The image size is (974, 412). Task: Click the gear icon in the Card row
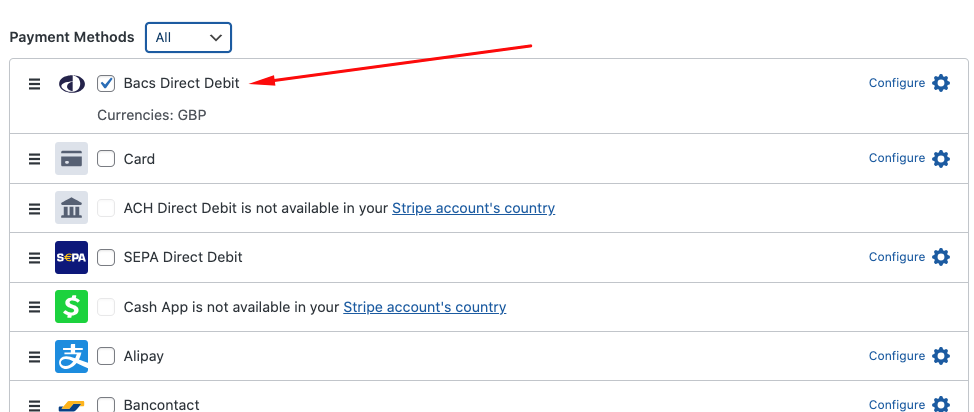941,158
